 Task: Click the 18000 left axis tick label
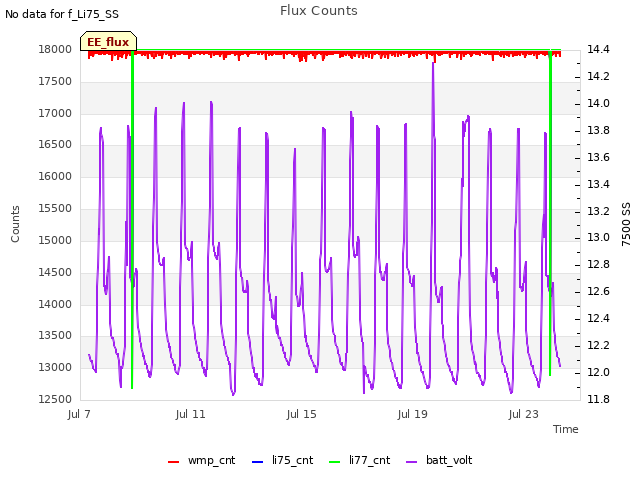(55, 49)
